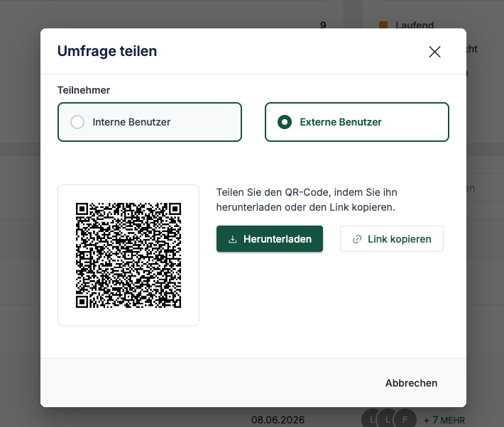This screenshot has height=427, width=504.
Task: Click the Link kopieren button
Action: (392, 239)
